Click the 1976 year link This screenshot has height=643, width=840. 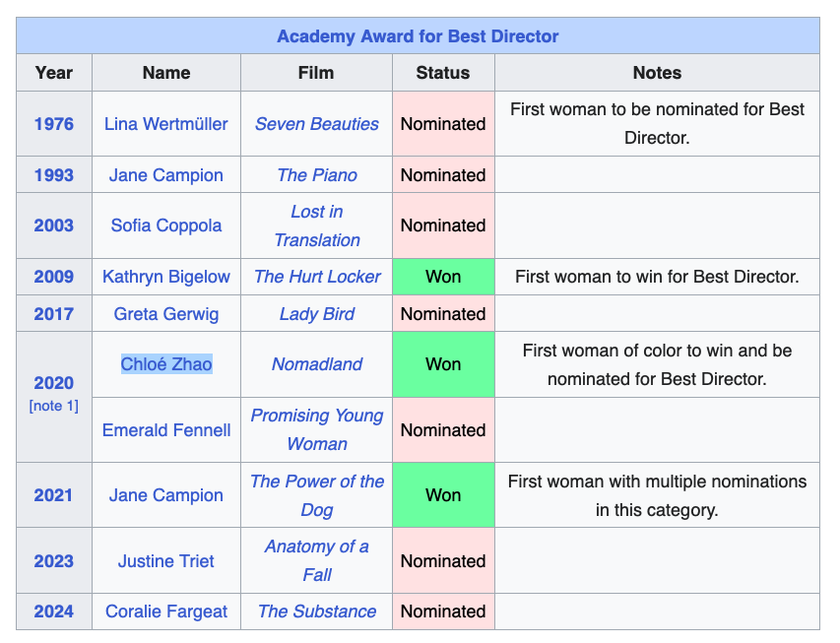[53, 124]
